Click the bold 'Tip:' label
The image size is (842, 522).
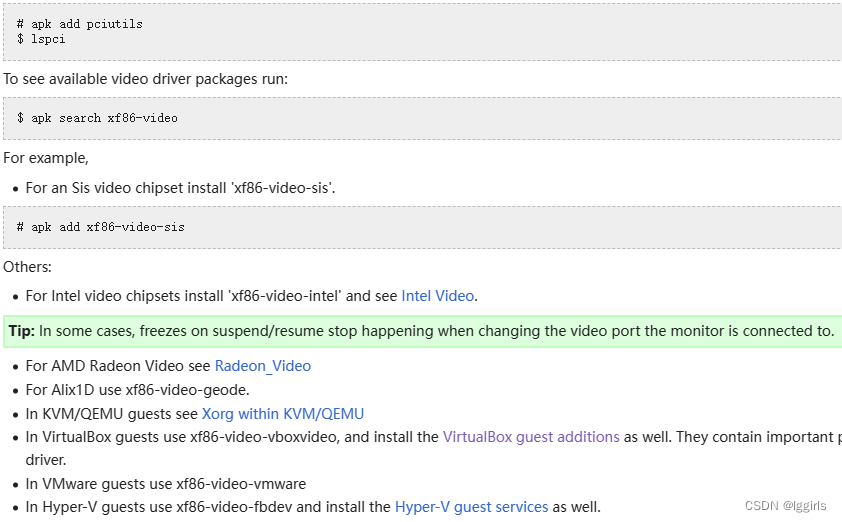point(21,331)
